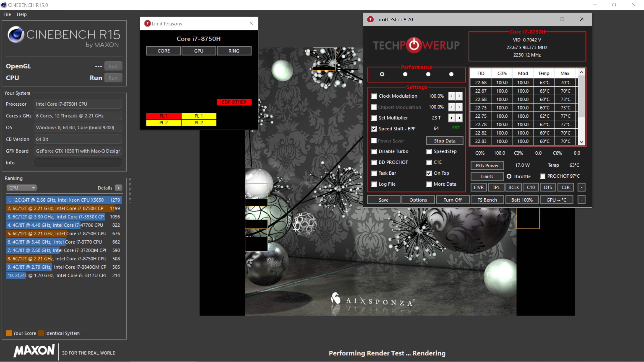The width and height of the screenshot is (644, 362).
Task: Click the minus button beside GPU temperature
Action: pos(581,200)
